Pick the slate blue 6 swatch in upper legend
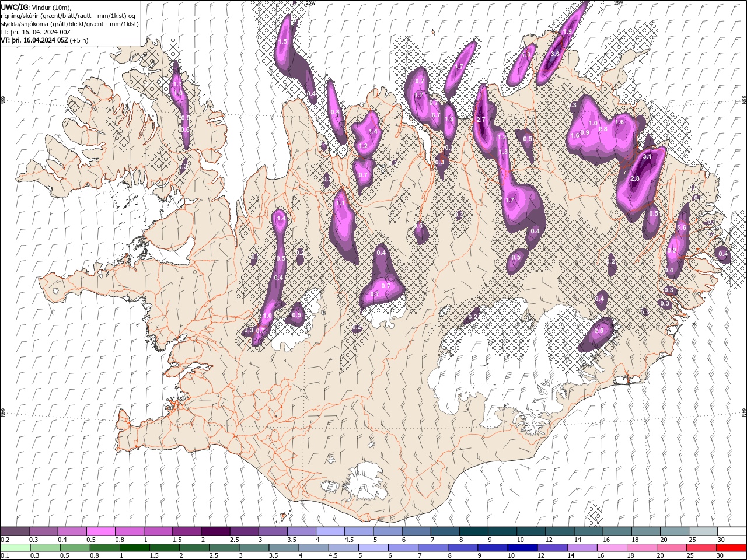The height and width of the screenshot is (560, 747). pyautogui.click(x=416, y=531)
